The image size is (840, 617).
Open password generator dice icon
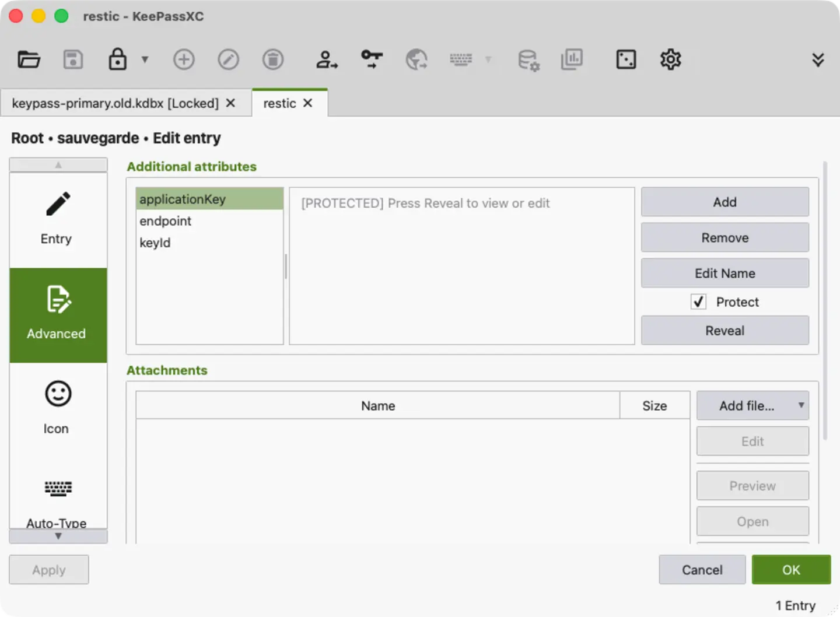pos(626,59)
